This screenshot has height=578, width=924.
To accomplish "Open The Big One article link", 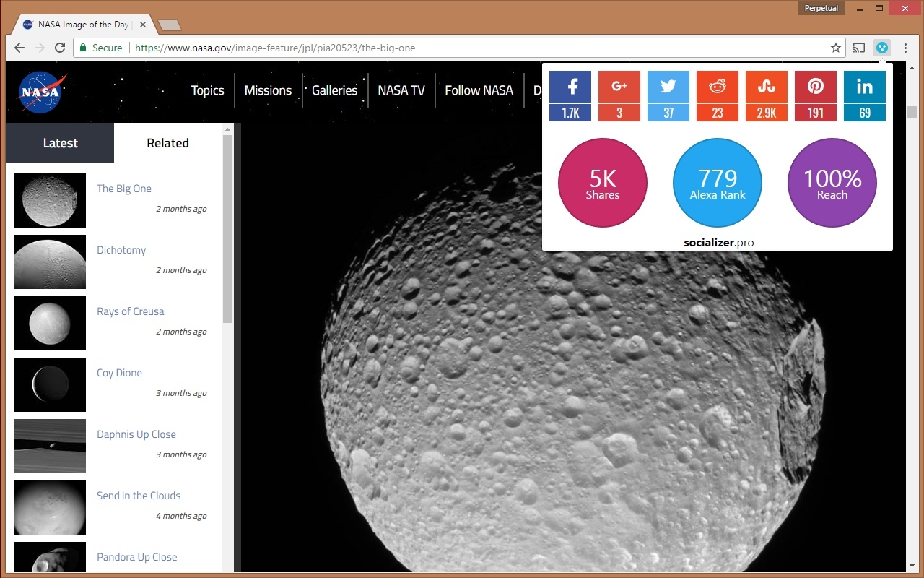I will pyautogui.click(x=124, y=189).
